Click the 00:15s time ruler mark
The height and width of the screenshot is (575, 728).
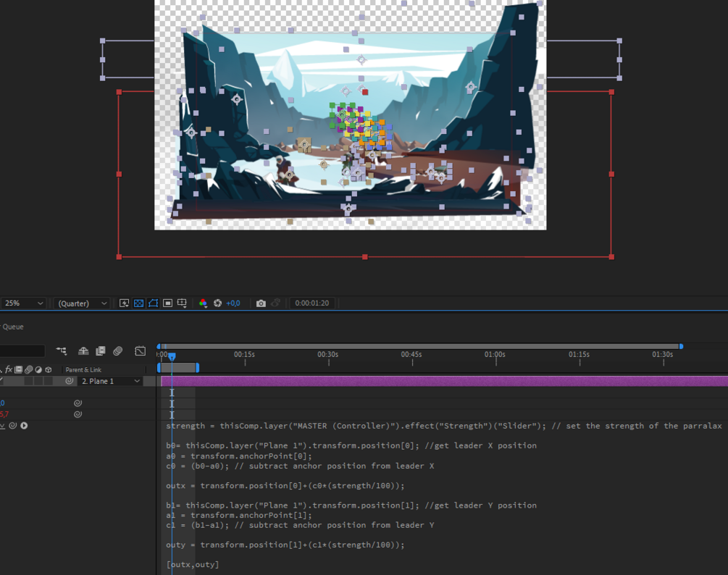click(x=244, y=354)
